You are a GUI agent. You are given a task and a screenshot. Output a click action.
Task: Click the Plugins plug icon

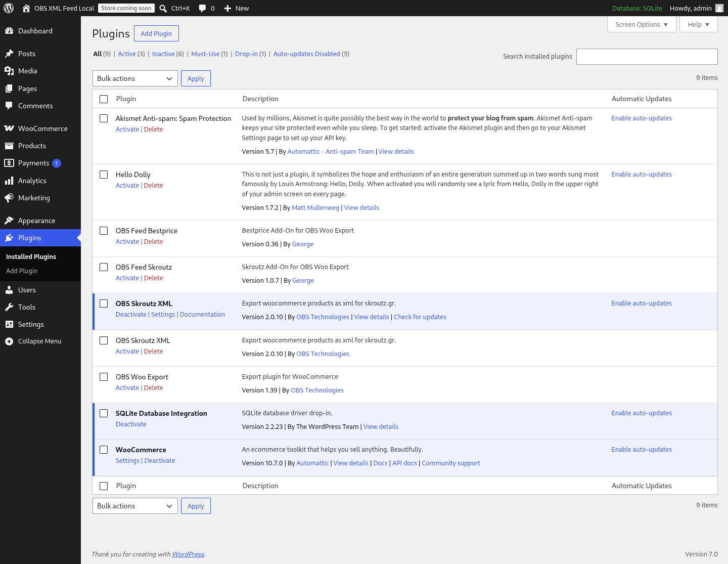(9, 238)
